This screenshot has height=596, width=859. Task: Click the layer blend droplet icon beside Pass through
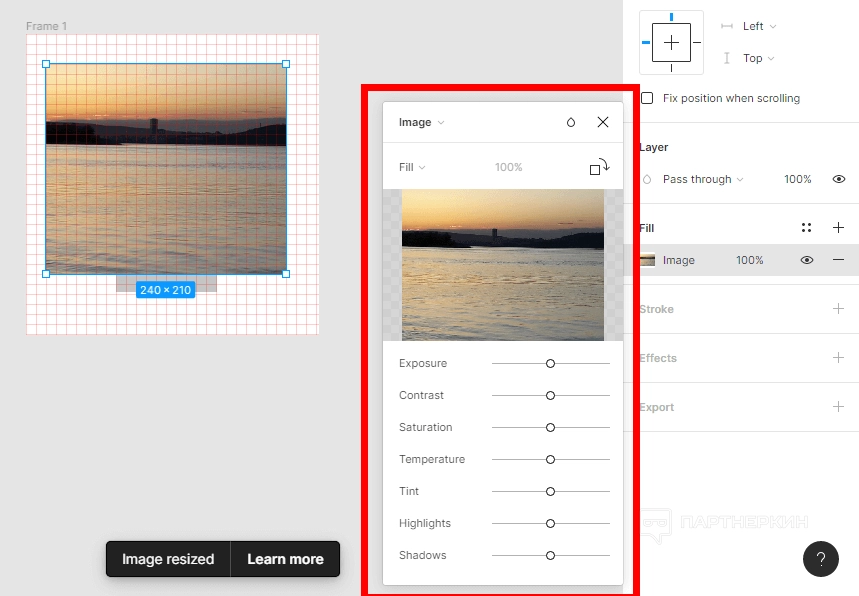point(647,179)
